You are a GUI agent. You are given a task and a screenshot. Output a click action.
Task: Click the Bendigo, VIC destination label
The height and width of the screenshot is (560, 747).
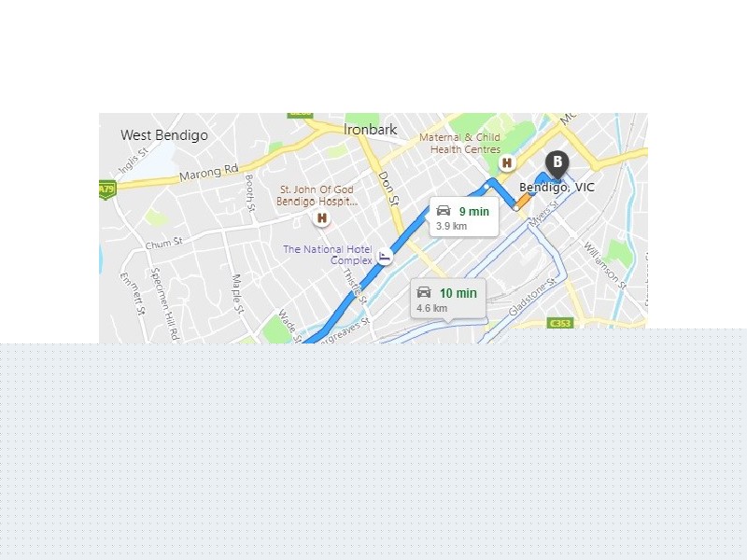[x=557, y=188]
